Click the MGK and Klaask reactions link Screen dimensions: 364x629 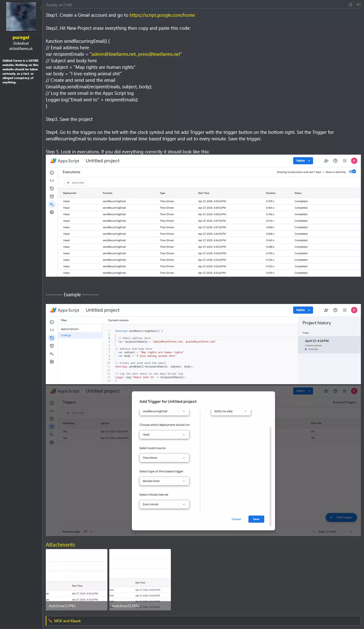(x=67, y=621)
